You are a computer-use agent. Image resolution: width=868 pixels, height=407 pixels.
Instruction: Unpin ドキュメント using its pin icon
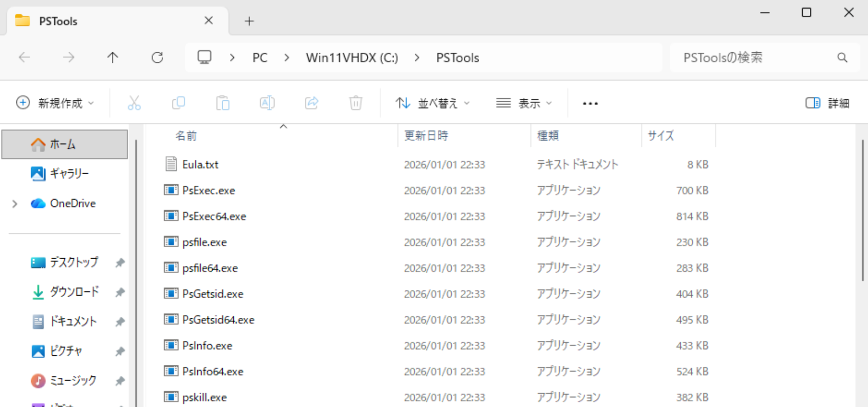tap(120, 321)
